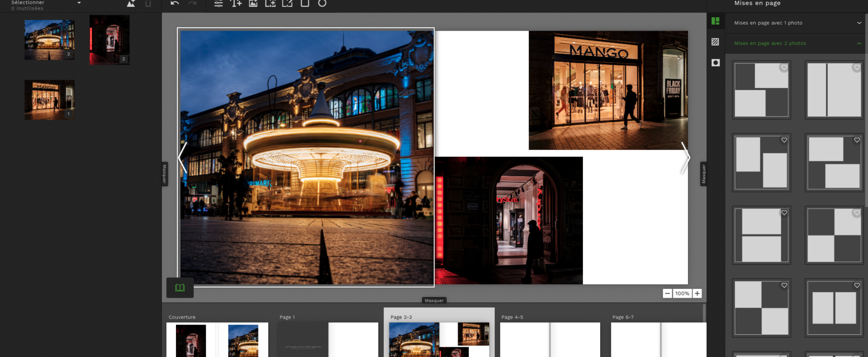Image resolution: width=868 pixels, height=357 pixels.
Task: Add a text box with the T+ tool
Action: pos(236,4)
